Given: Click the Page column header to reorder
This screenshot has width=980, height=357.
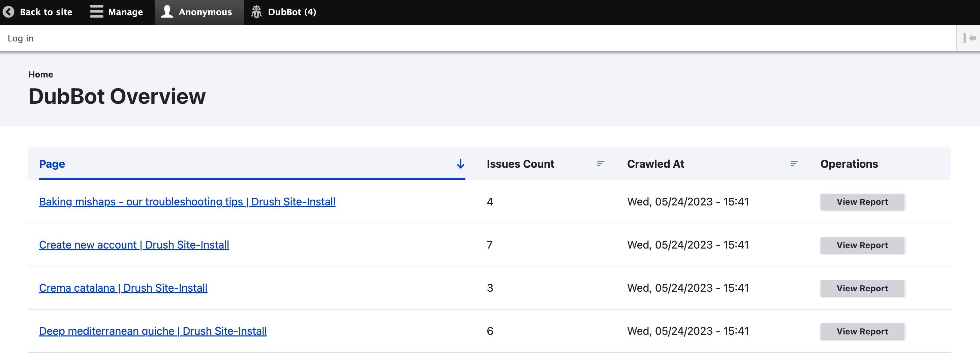Looking at the screenshot, I should (x=52, y=164).
